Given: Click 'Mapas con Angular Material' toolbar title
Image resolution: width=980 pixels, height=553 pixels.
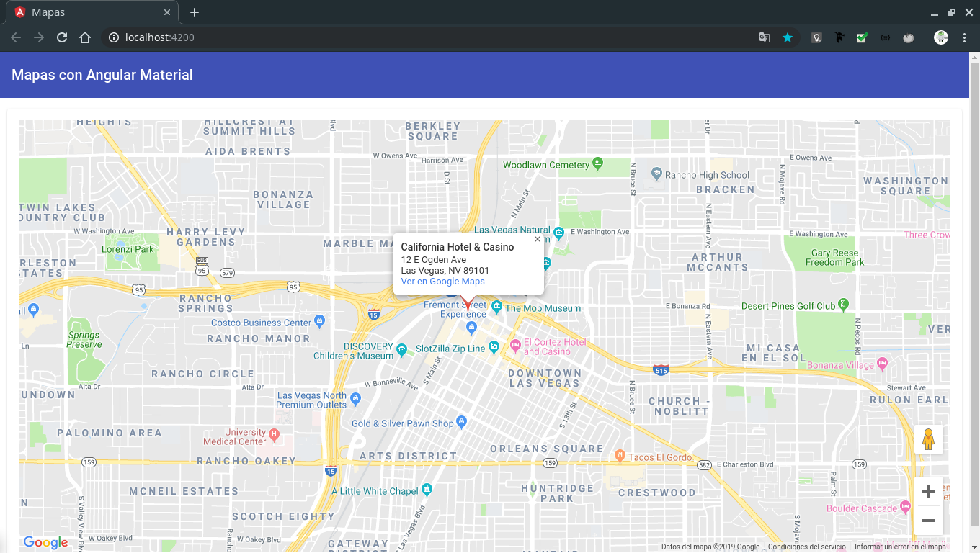Looking at the screenshot, I should click(x=102, y=75).
